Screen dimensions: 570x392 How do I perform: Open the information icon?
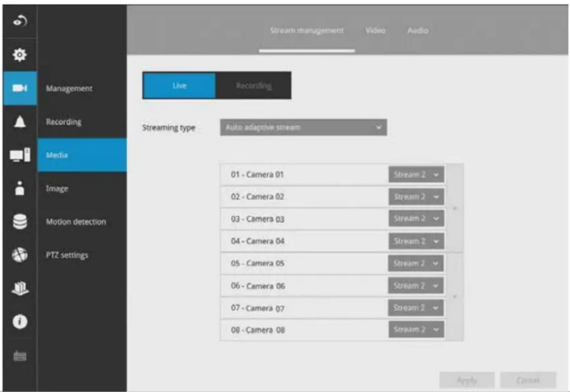(20, 321)
